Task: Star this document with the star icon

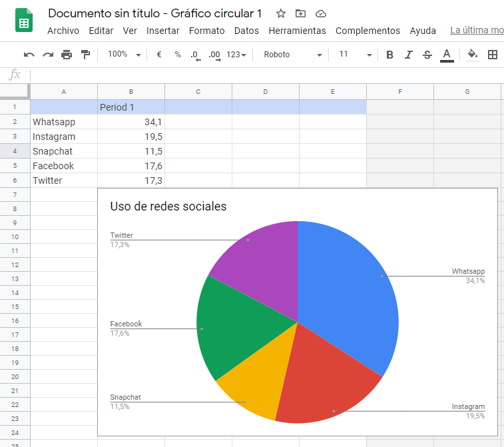Action: click(x=281, y=13)
